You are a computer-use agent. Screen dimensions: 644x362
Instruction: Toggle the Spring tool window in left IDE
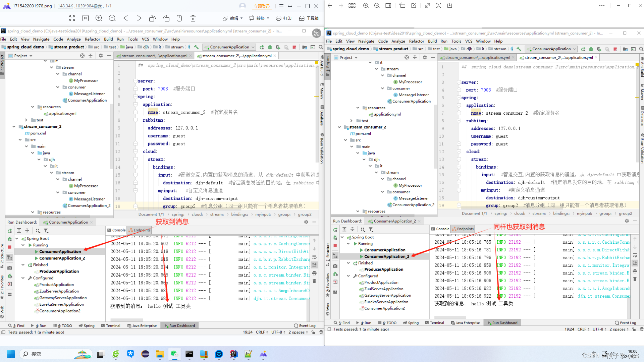pyautogui.click(x=87, y=325)
